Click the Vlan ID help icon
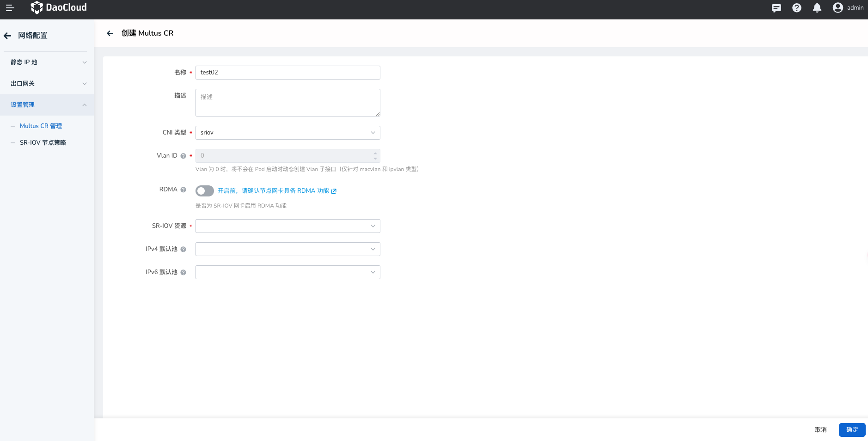 [x=183, y=156]
